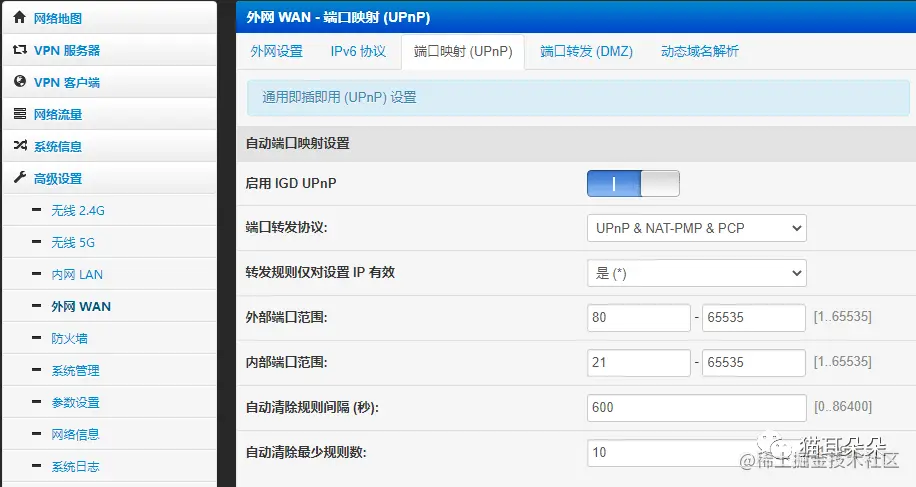Viewport: 916px width, 487px height.
Task: Click the VPN 服务器 arrows icon
Action: (19, 50)
